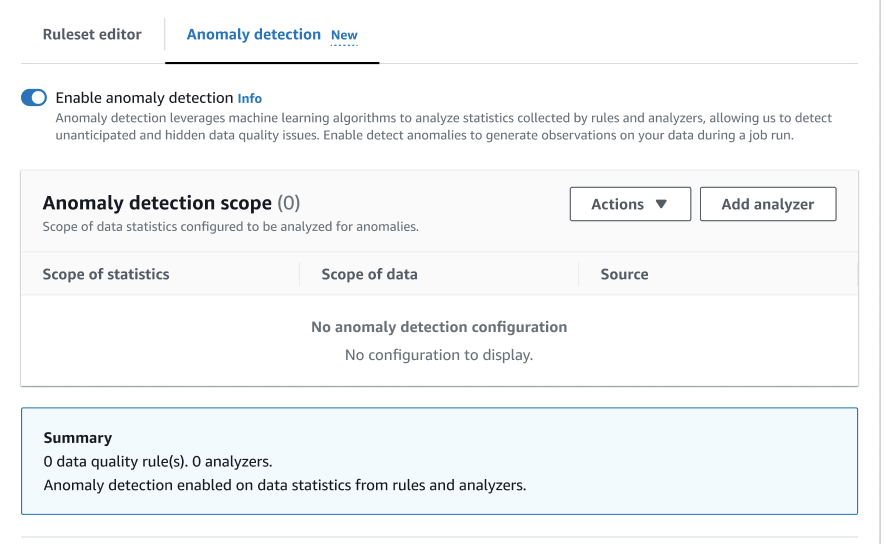Image resolution: width=886 pixels, height=544 pixels.
Task: Click the Enable anomaly detection label text
Action: 144,98
